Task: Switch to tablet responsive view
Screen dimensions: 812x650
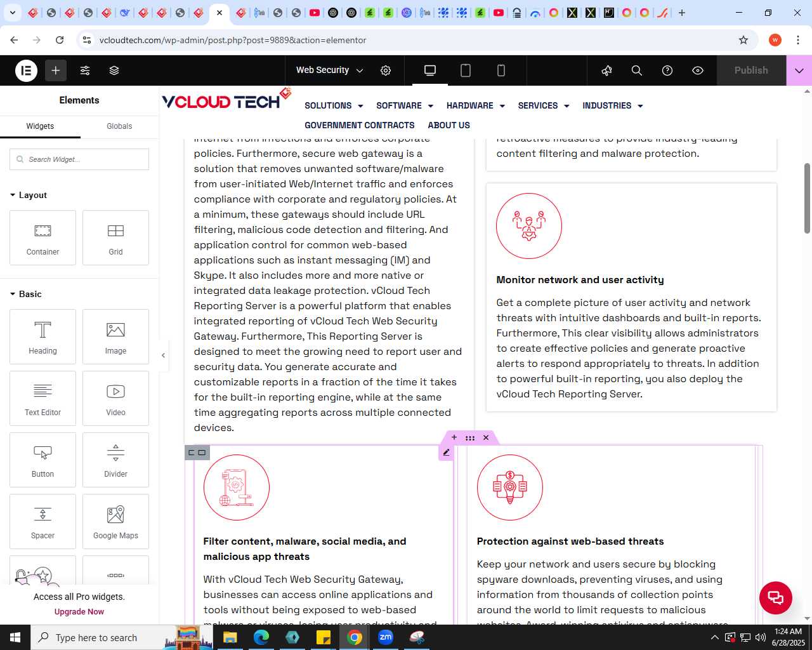Action: click(x=466, y=70)
